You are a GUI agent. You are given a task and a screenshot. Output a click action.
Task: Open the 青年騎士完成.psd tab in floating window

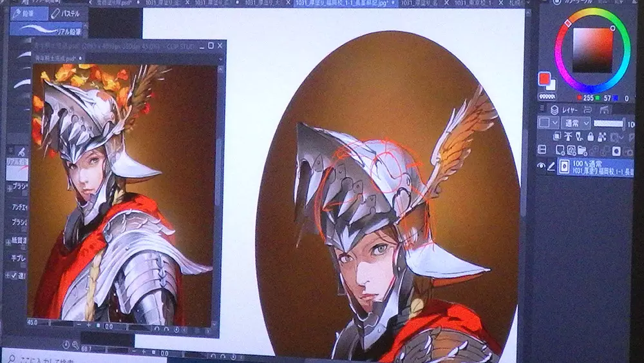tap(59, 59)
